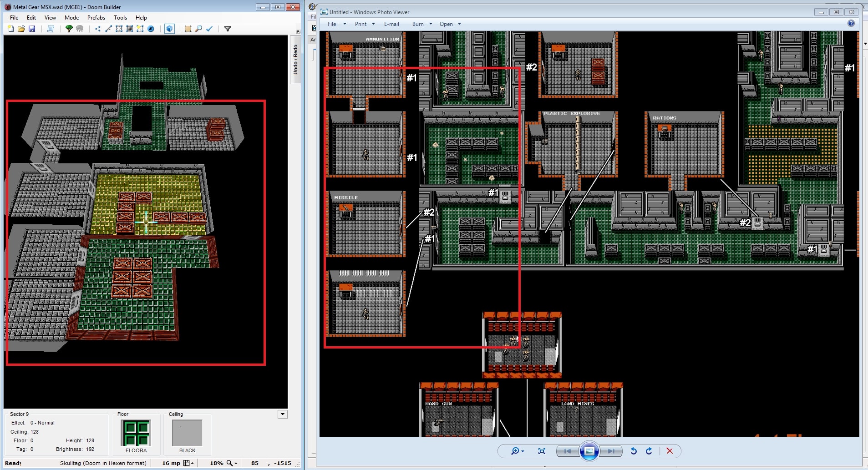The width and height of the screenshot is (868, 470).
Task: Click E-mail in Photo Viewer toolbar
Action: tap(391, 24)
